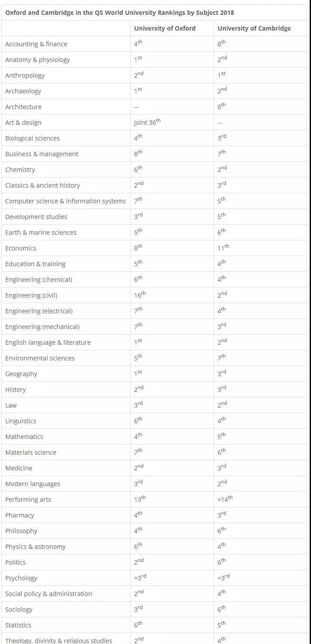The width and height of the screenshot is (311, 644).
Task: Click Oxford's 13th ranking cell
Action: coord(140,499)
